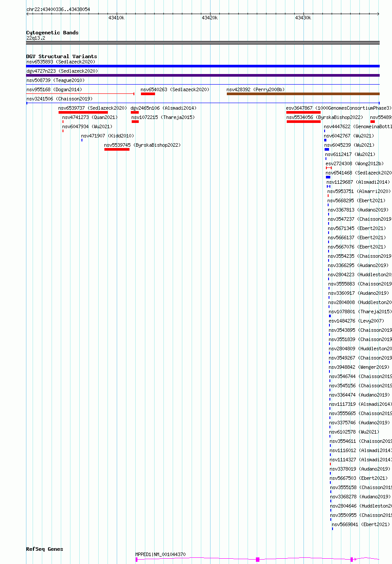Click nsv3367813 (Audano2019) label
The width and height of the screenshot is (392, 564).
pyautogui.click(x=359, y=210)
